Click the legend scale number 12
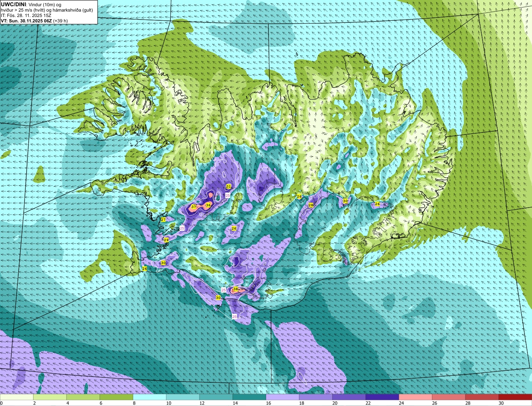532x406 pixels. (202, 403)
